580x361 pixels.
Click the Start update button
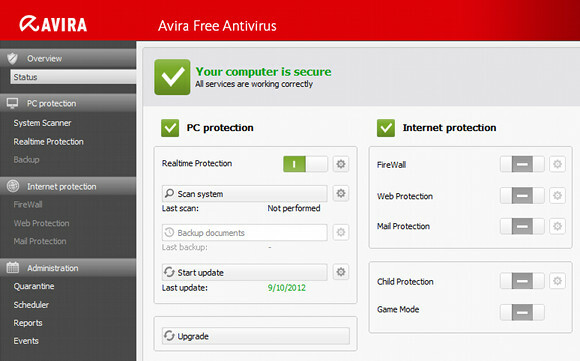[245, 272]
